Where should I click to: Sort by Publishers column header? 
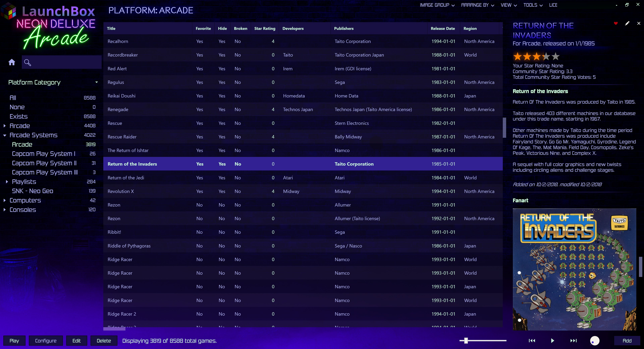pos(379,29)
